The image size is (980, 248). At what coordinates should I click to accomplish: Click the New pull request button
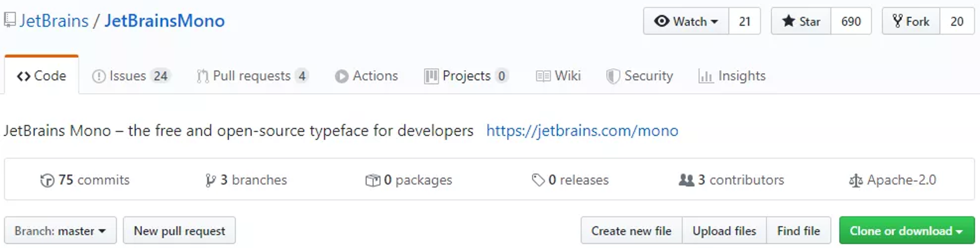(x=179, y=230)
